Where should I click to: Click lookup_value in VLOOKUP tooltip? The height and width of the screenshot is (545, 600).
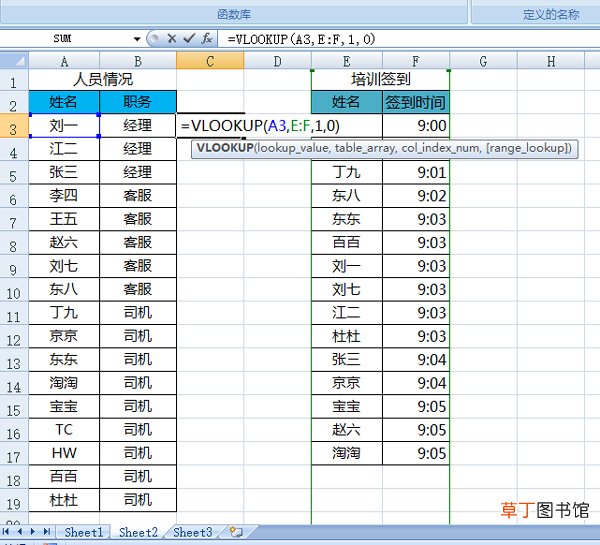tap(292, 148)
